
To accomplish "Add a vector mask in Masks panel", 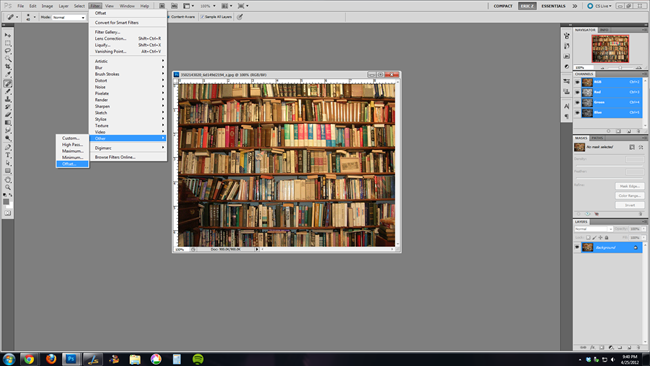I will click(x=641, y=147).
